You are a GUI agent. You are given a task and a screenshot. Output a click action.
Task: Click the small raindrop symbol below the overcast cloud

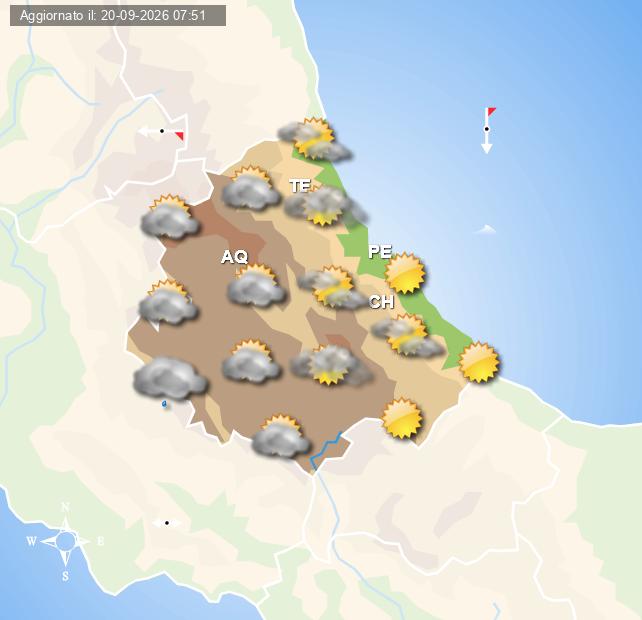(x=165, y=404)
